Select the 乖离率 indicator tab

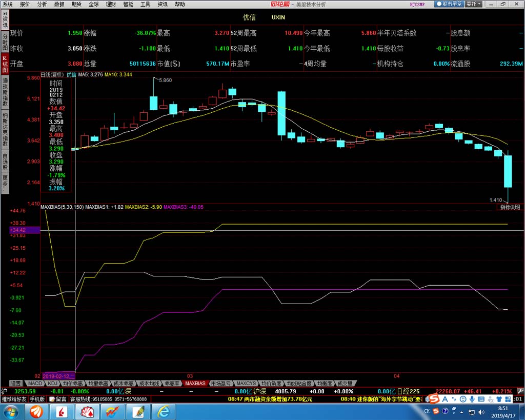pos(172,384)
